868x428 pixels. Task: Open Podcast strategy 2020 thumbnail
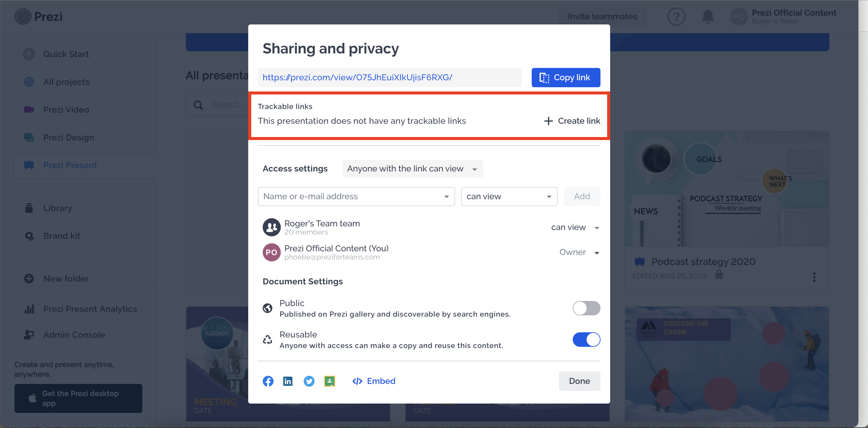click(x=727, y=189)
